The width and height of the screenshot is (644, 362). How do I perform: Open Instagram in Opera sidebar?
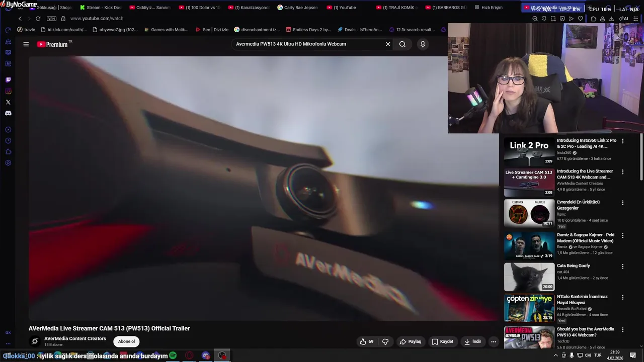pos(8,91)
